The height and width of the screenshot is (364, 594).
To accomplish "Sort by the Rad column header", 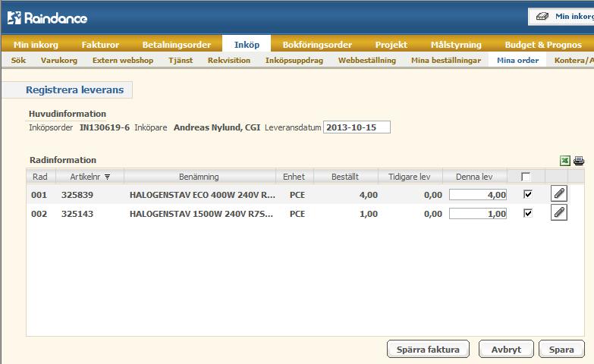I will tap(40, 177).
